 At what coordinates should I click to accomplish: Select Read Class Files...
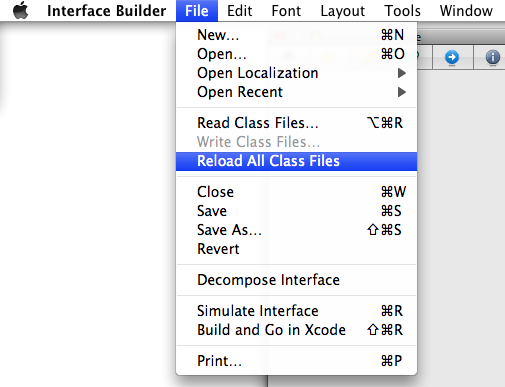(x=296, y=123)
